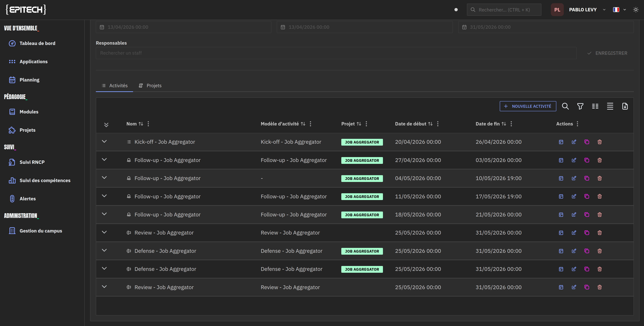Switch to the Projets tab

pos(150,86)
